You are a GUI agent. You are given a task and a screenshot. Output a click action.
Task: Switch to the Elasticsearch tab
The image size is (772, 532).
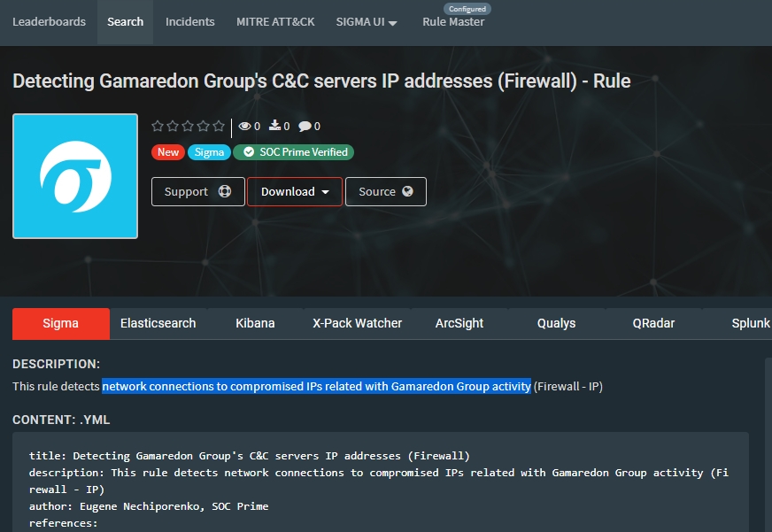[x=158, y=323]
